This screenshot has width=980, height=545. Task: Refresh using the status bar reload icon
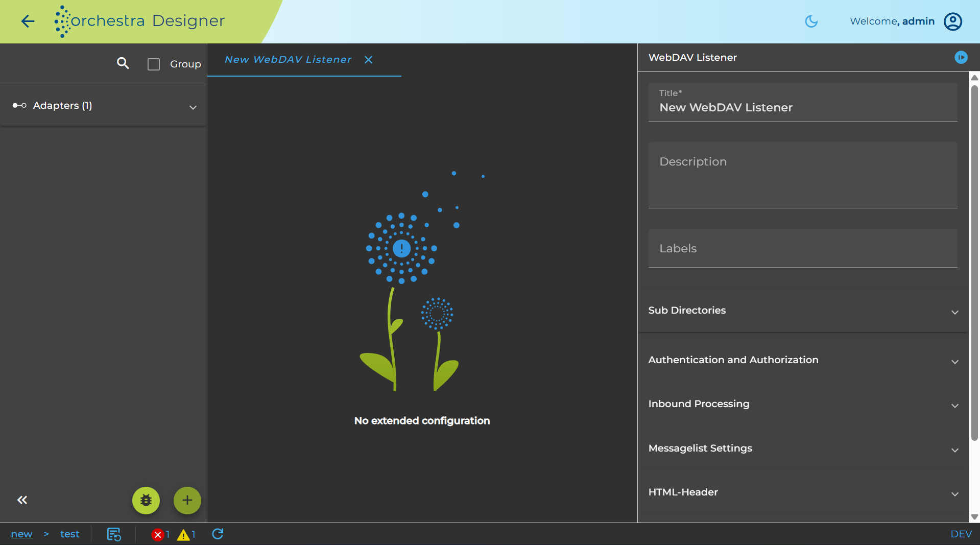[x=218, y=534]
